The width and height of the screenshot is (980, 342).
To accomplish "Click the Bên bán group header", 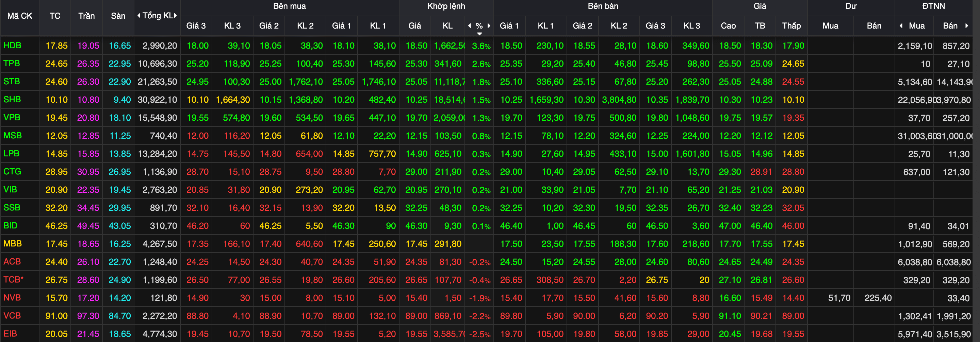I will [x=603, y=6].
